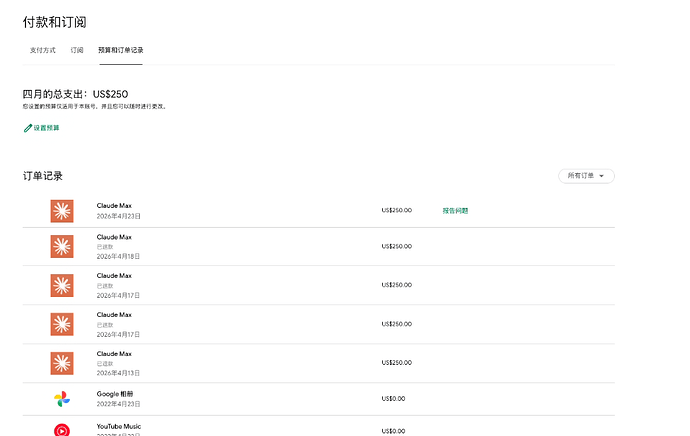Click the date 2026年4月18日

click(118, 256)
